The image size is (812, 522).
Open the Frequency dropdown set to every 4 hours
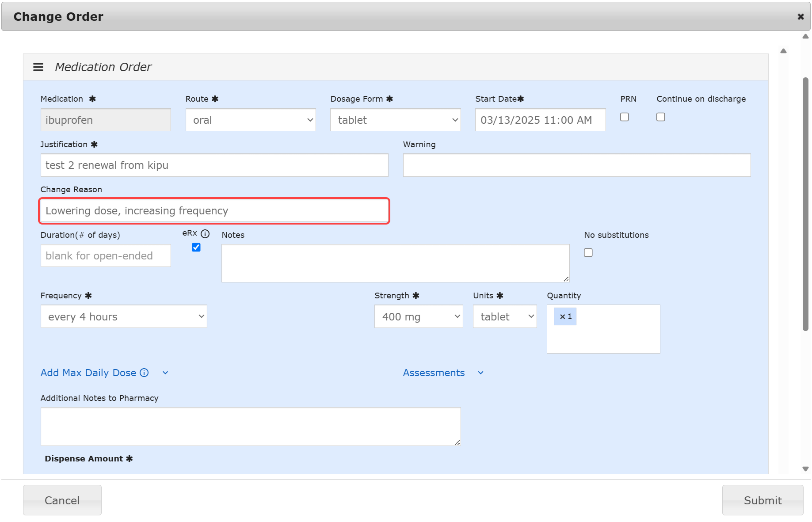pos(124,316)
